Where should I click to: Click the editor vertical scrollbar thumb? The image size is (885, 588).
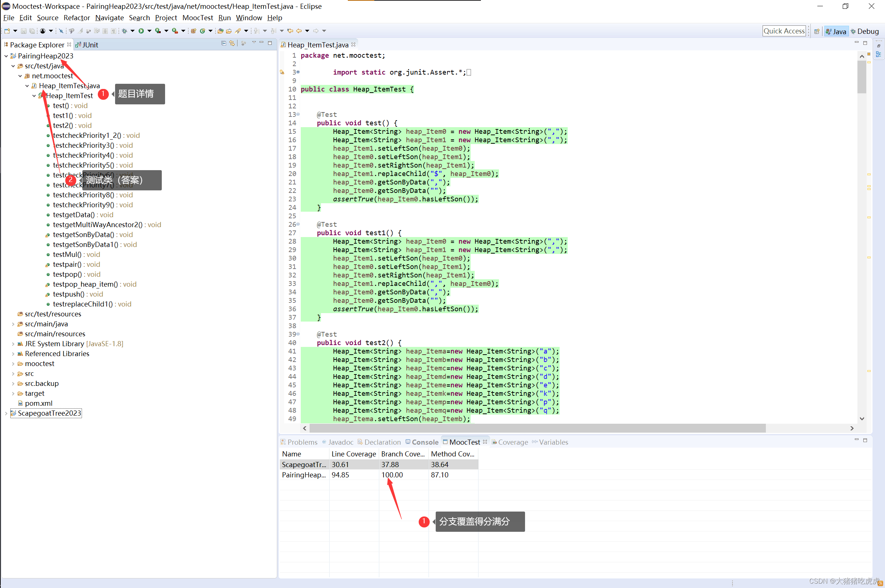[x=862, y=77]
